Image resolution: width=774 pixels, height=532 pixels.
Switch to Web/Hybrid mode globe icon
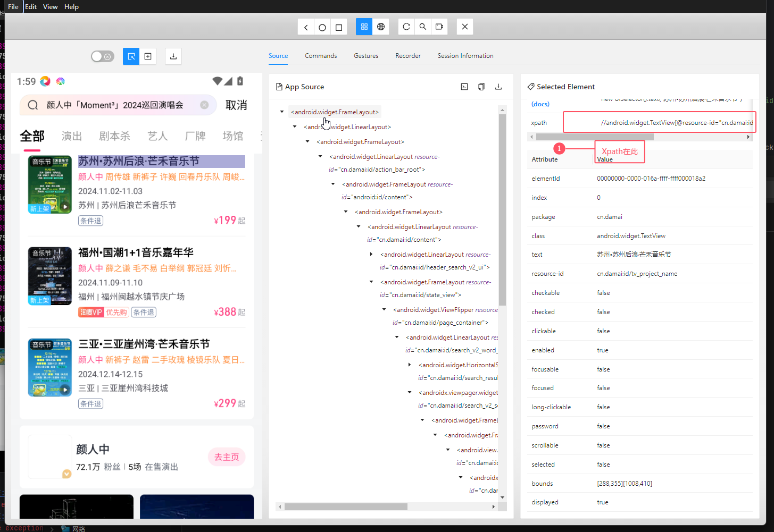(381, 27)
